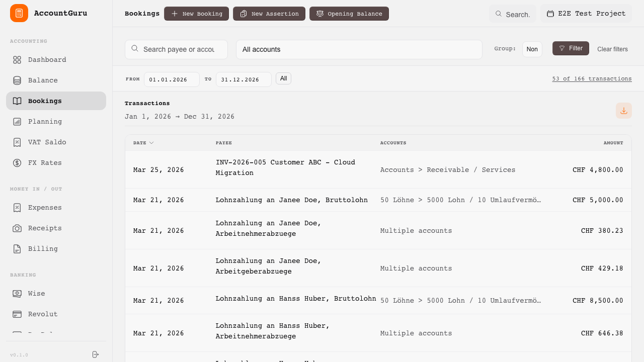Open the All accounts dropdown
644x362 pixels.
click(359, 49)
